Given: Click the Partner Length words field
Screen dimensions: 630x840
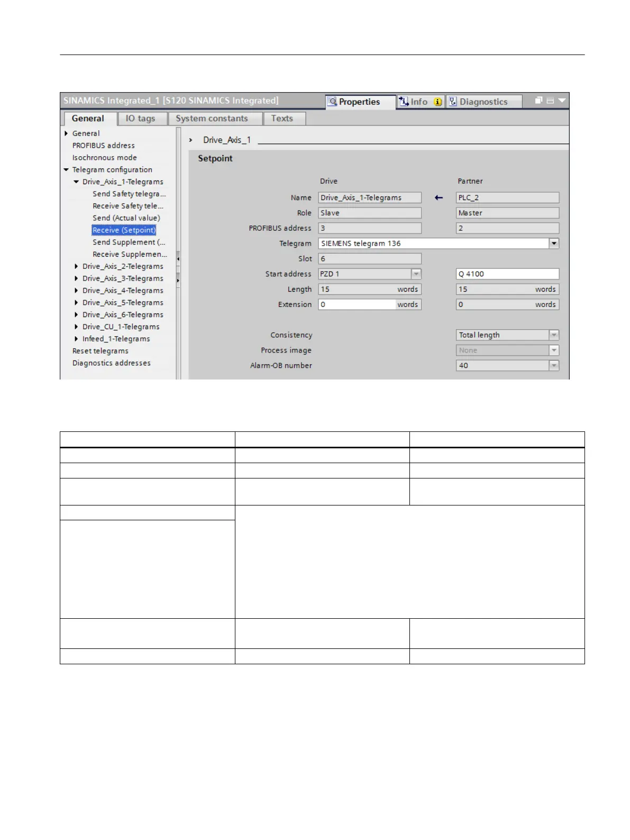Looking at the screenshot, I should (x=507, y=290).
